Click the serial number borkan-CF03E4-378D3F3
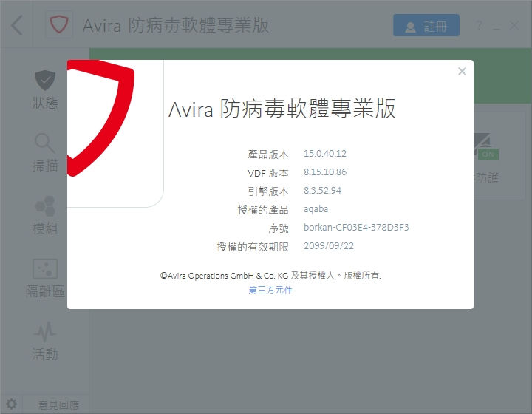The height and width of the screenshot is (414, 532). pyautogui.click(x=355, y=228)
